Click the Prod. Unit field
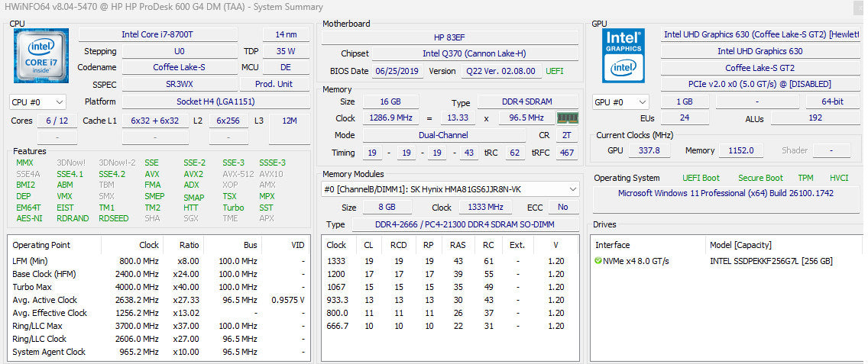The width and height of the screenshot is (868, 364). (x=274, y=84)
